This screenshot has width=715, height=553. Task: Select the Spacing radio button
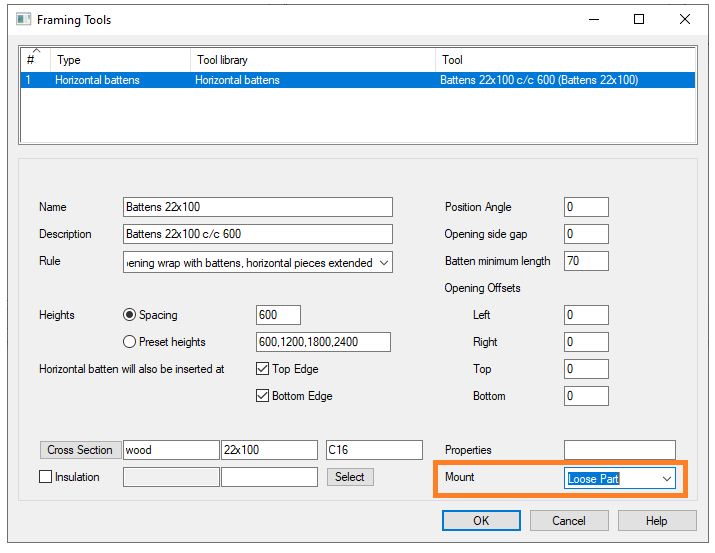(x=129, y=315)
